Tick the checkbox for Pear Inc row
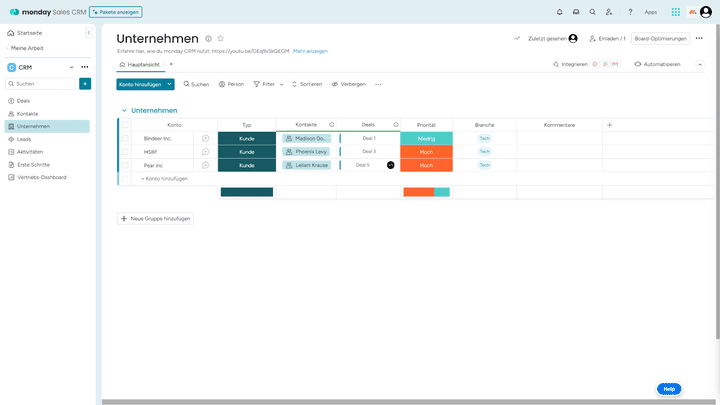 click(125, 165)
